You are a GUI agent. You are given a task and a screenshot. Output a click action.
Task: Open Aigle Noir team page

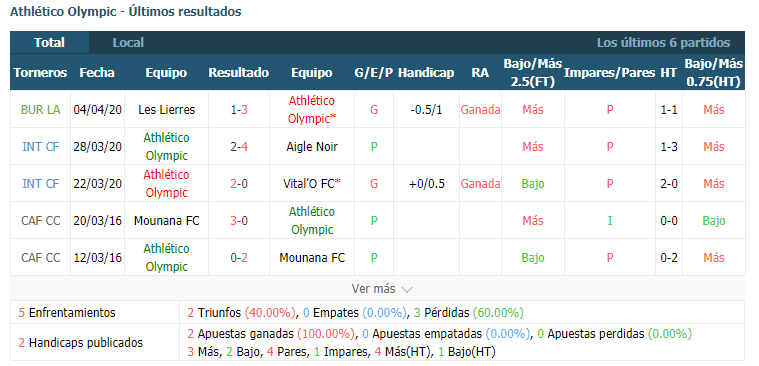point(312,147)
